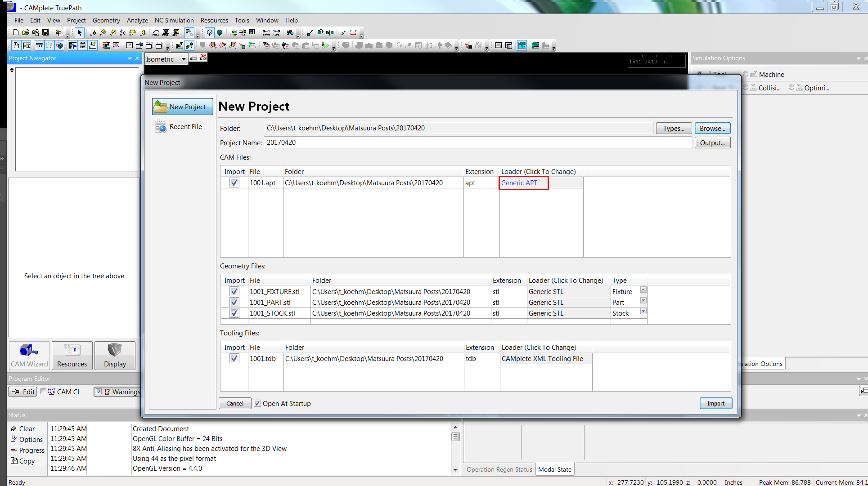This screenshot has height=486, width=868.
Task: Click the Generic APT loader link
Action: click(519, 183)
